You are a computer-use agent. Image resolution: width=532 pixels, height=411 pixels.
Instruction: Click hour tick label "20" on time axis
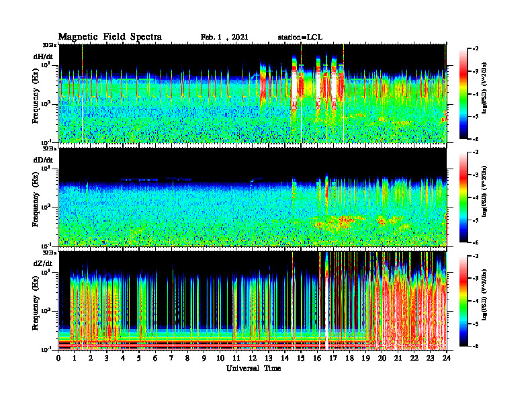(x=382, y=358)
